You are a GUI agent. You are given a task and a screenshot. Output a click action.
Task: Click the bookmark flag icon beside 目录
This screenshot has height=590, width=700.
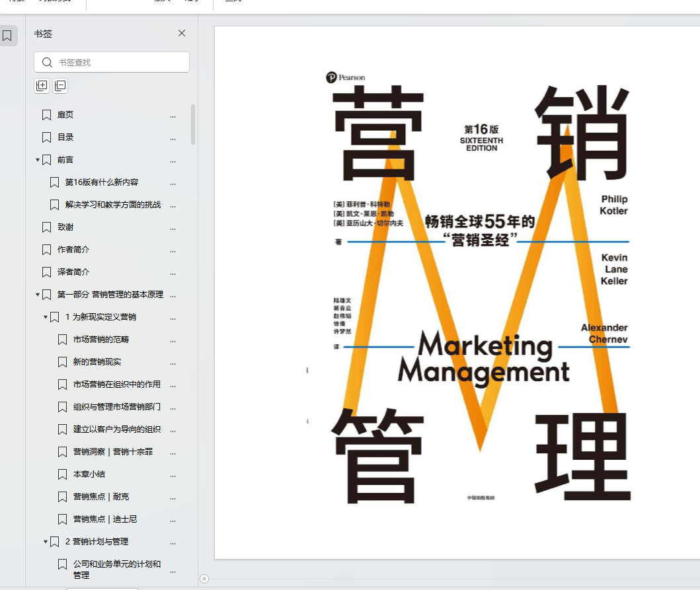coord(46,137)
